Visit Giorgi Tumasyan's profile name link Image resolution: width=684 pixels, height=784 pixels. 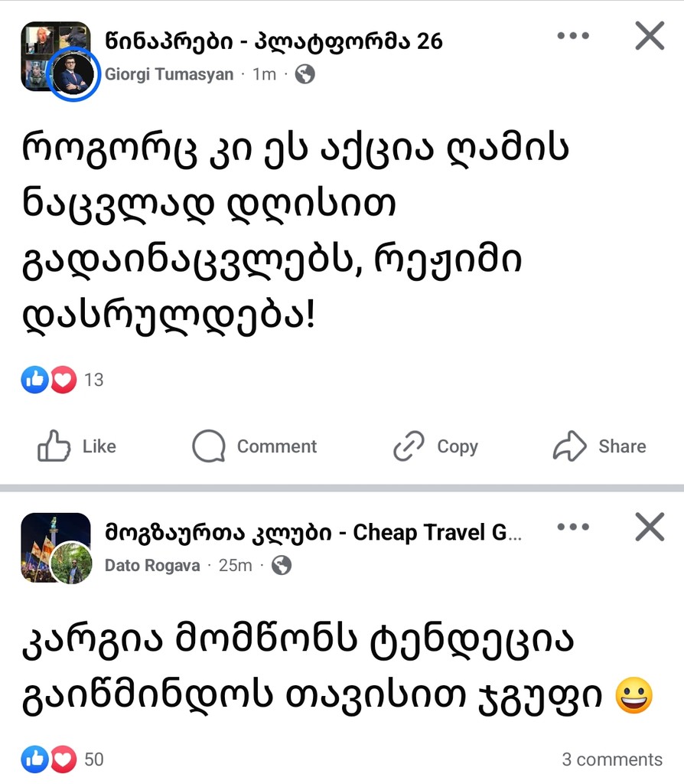click(x=169, y=75)
